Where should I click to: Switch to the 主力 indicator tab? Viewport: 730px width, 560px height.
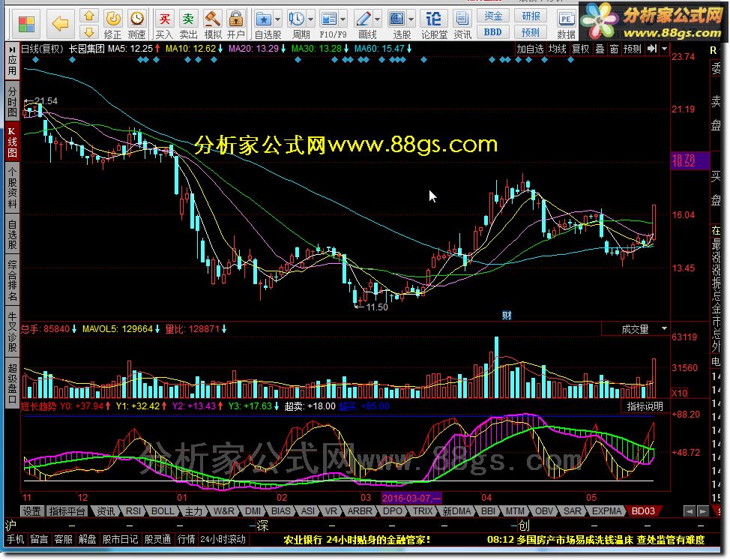point(193,511)
